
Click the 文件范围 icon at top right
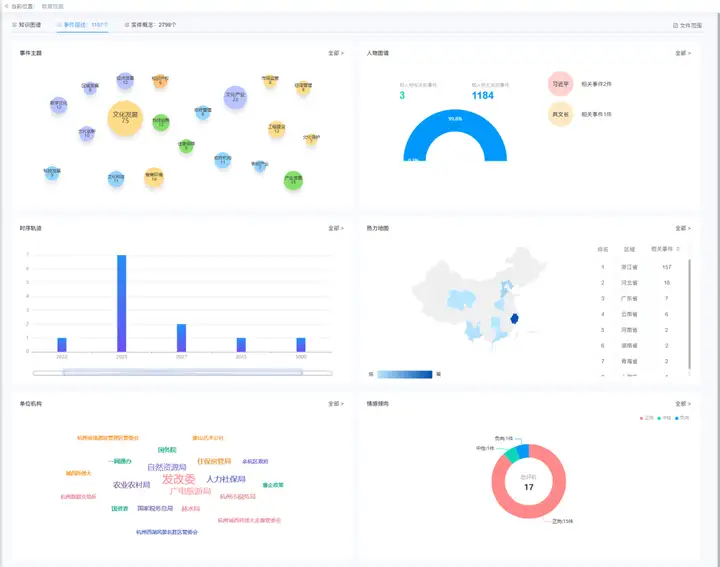tap(676, 25)
